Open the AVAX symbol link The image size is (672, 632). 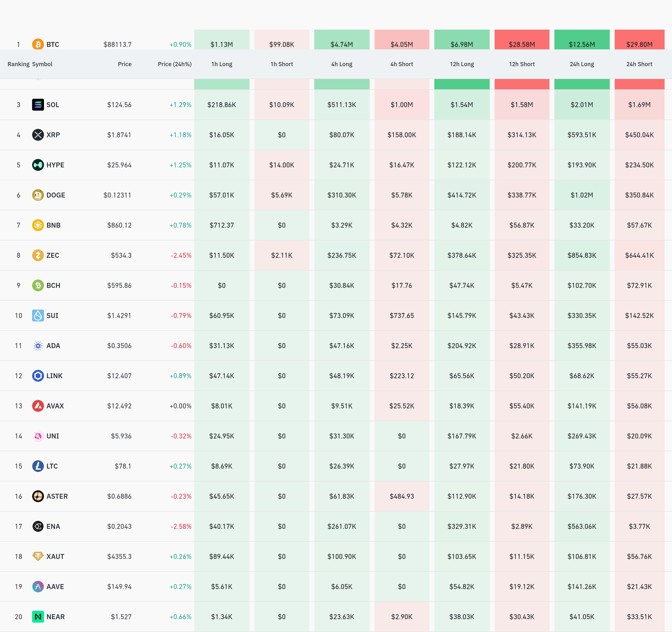pos(55,406)
